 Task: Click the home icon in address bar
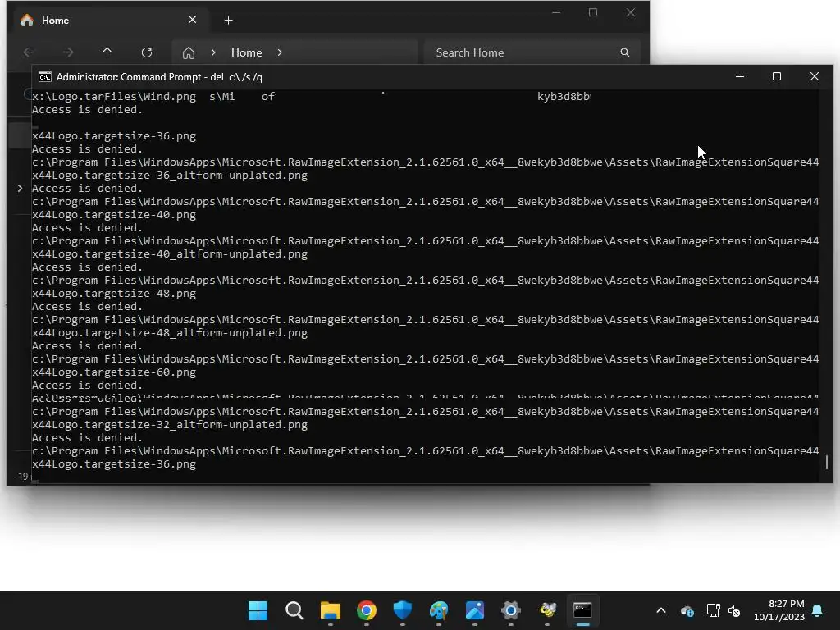click(189, 52)
